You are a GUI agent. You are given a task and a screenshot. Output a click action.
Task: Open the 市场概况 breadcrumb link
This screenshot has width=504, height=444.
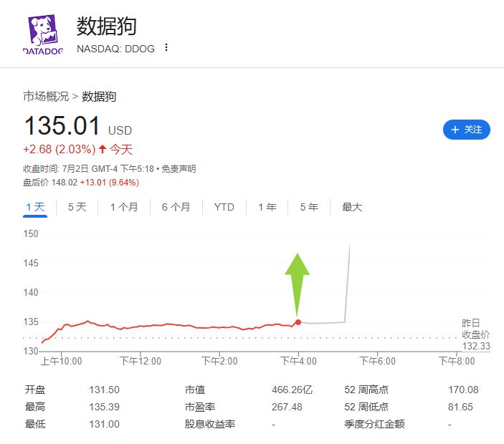coord(46,96)
